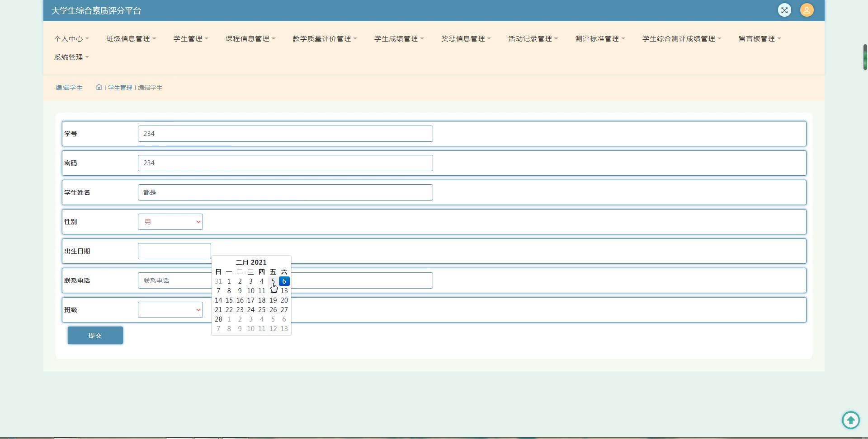Select February 15 in the calendar

(x=229, y=300)
